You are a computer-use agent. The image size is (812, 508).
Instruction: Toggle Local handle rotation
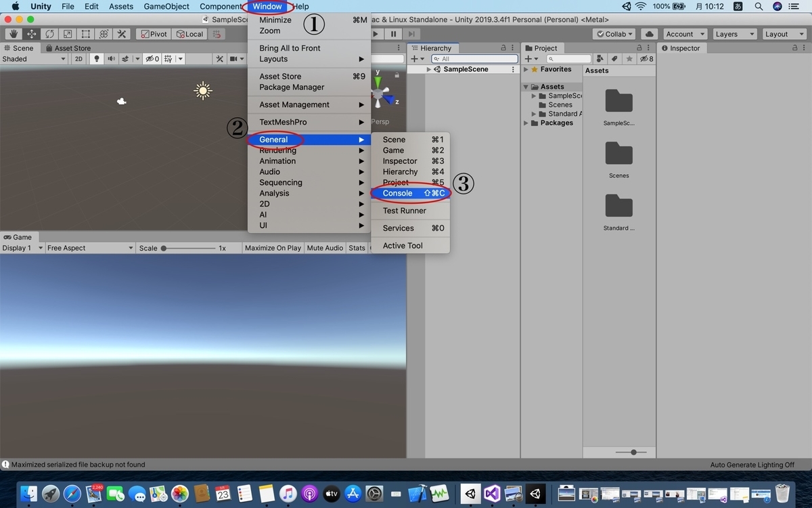coord(189,34)
